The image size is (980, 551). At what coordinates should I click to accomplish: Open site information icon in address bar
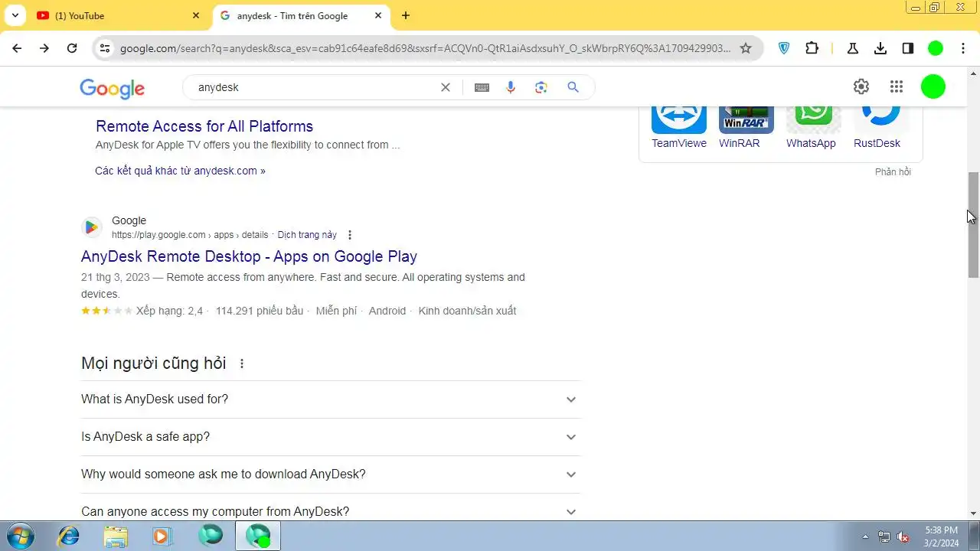point(106,48)
